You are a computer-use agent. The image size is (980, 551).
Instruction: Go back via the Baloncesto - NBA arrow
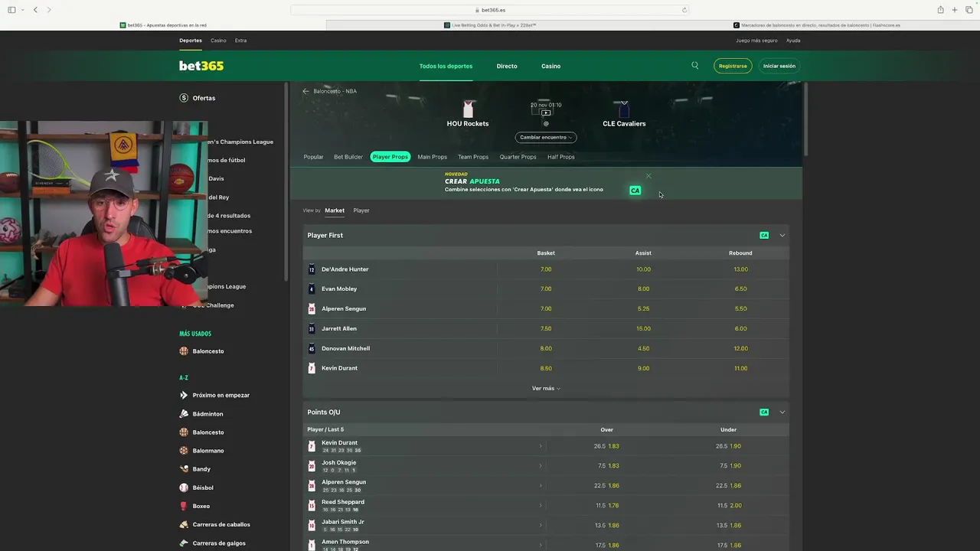click(305, 91)
